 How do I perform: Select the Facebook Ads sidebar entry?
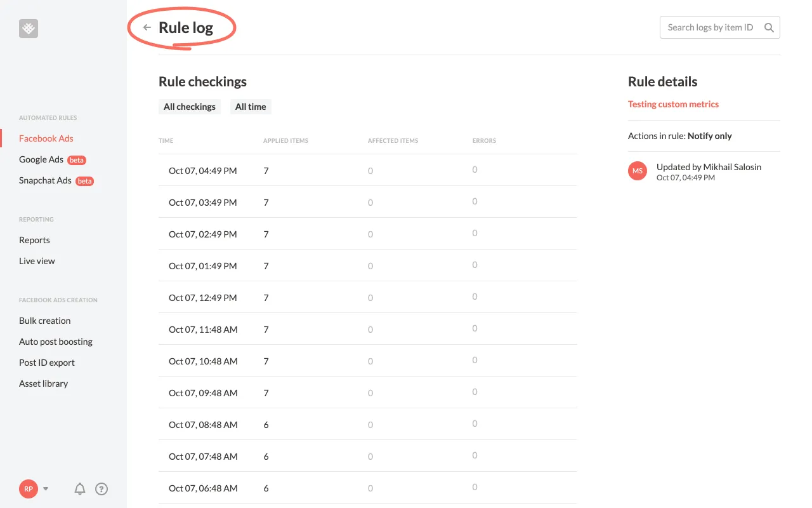click(x=46, y=138)
